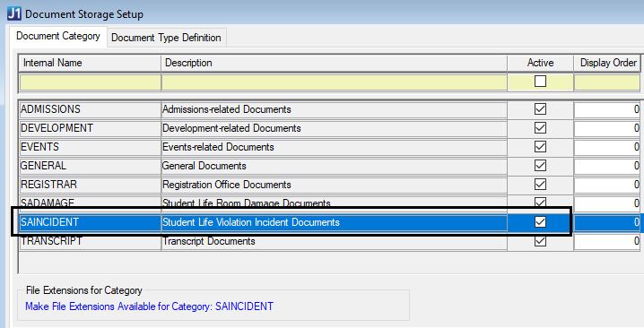Click 'General Documents' description cell
644x328 pixels.
(334, 166)
